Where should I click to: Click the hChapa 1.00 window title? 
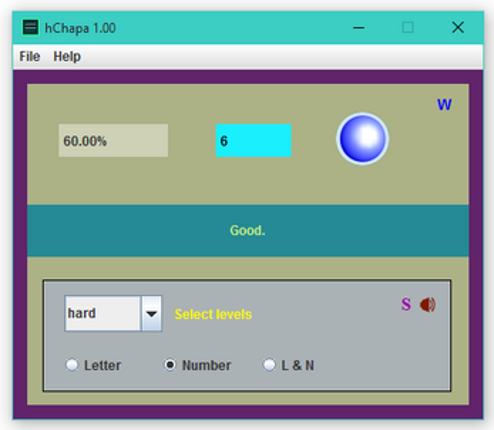click(80, 28)
